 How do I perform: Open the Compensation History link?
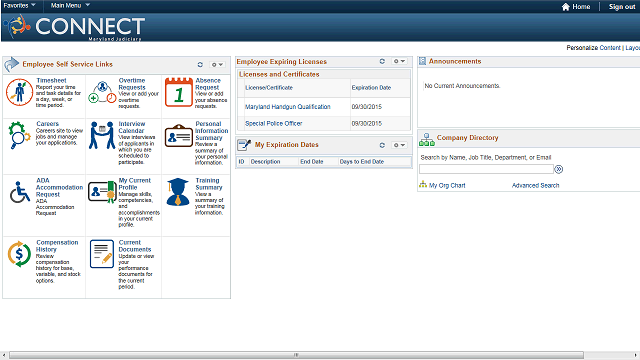pos(57,246)
